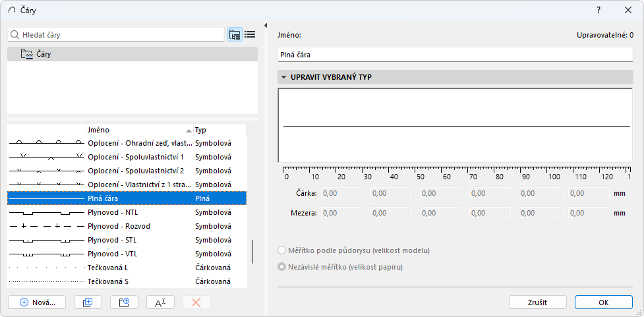The image size is (644, 317).
Task: Select Oplocení - Vlastnictví z 1 strany row
Action: tap(127, 185)
